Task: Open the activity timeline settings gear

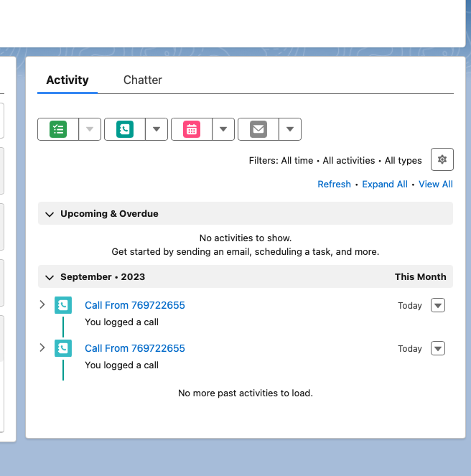Action: 442,159
